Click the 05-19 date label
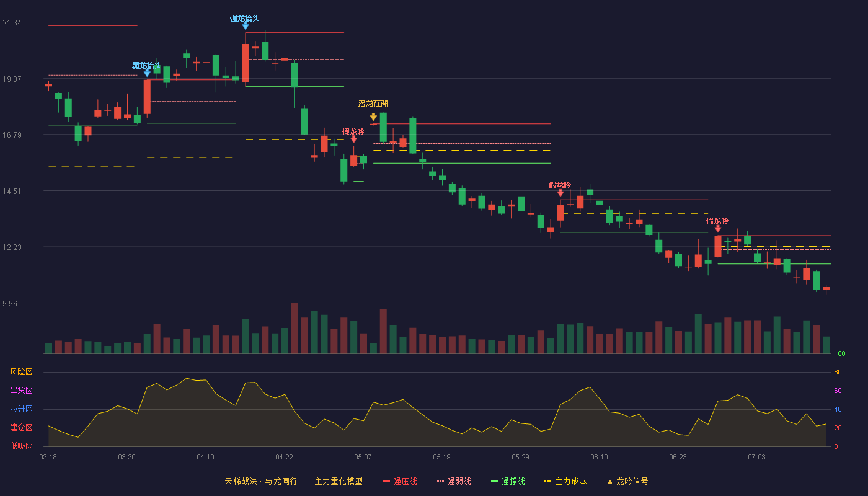Screen dimensions: 868x496 [x=441, y=457]
